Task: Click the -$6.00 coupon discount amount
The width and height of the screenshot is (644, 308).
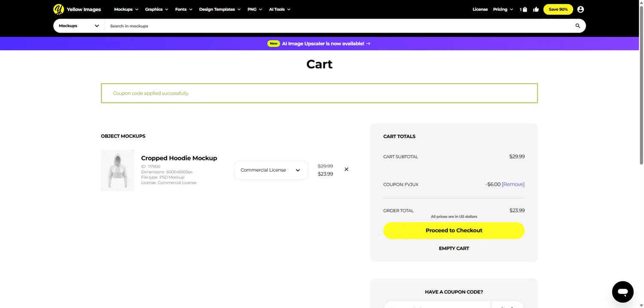Action: 493,184
